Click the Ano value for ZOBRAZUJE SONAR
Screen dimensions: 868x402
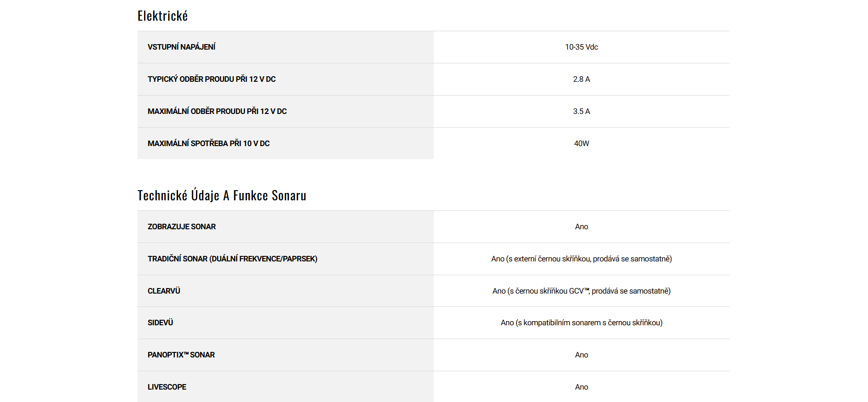(x=581, y=226)
